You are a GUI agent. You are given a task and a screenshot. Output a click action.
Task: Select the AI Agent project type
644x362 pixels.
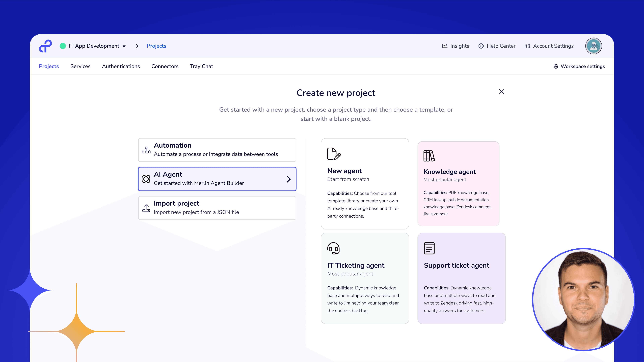point(217,179)
